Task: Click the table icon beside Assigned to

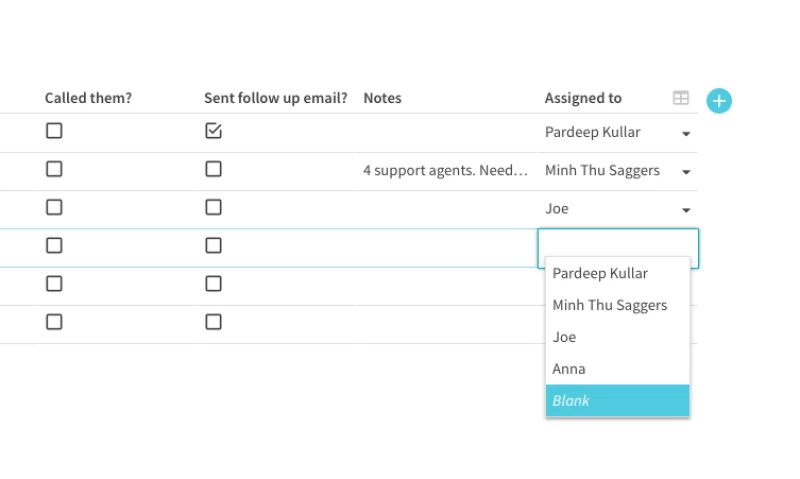Action: tap(681, 98)
